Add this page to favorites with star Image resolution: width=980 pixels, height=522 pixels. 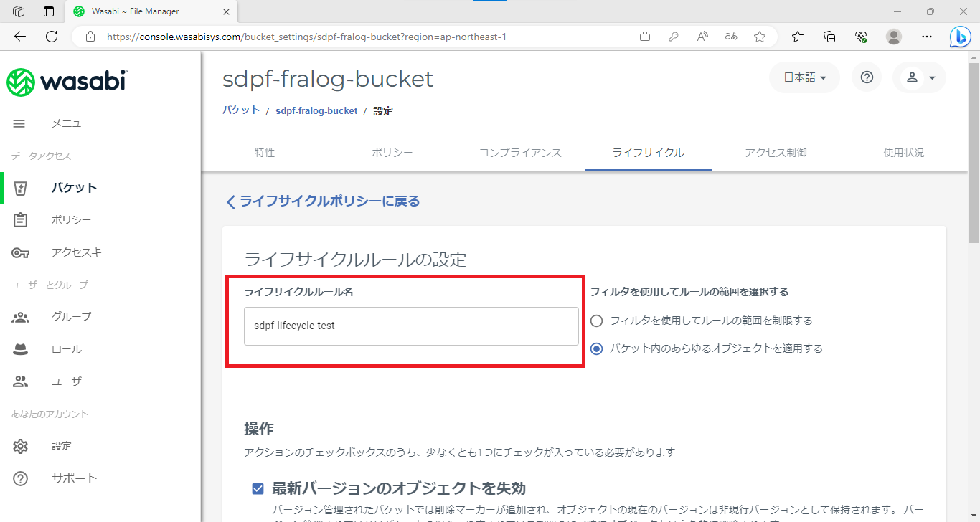[760, 37]
